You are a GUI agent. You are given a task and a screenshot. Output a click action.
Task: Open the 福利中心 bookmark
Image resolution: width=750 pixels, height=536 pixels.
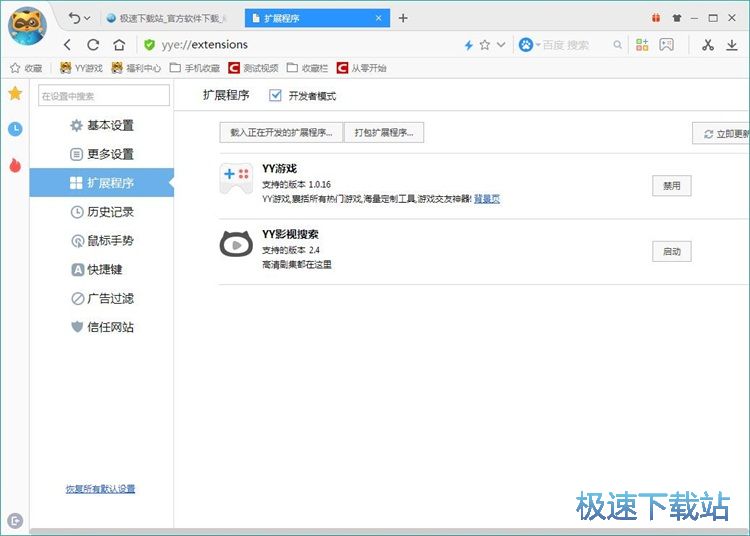point(136,68)
